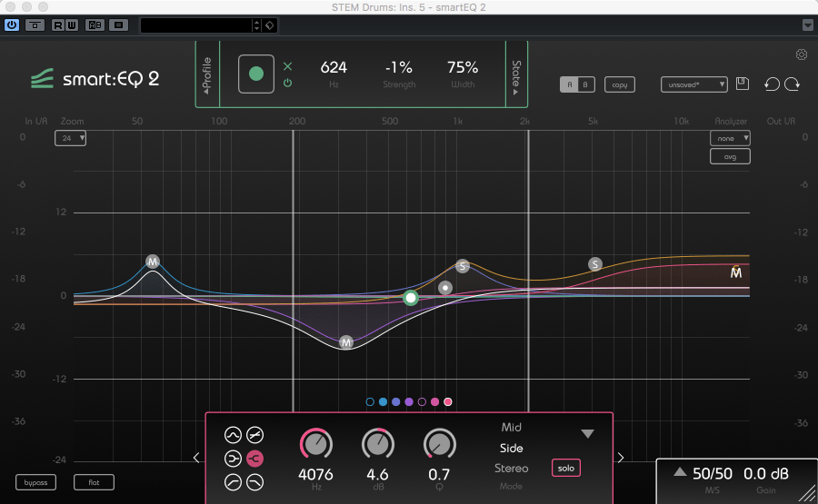Image resolution: width=818 pixels, height=504 pixels.
Task: Open the unsaved* preset dropdown
Action: point(693,84)
